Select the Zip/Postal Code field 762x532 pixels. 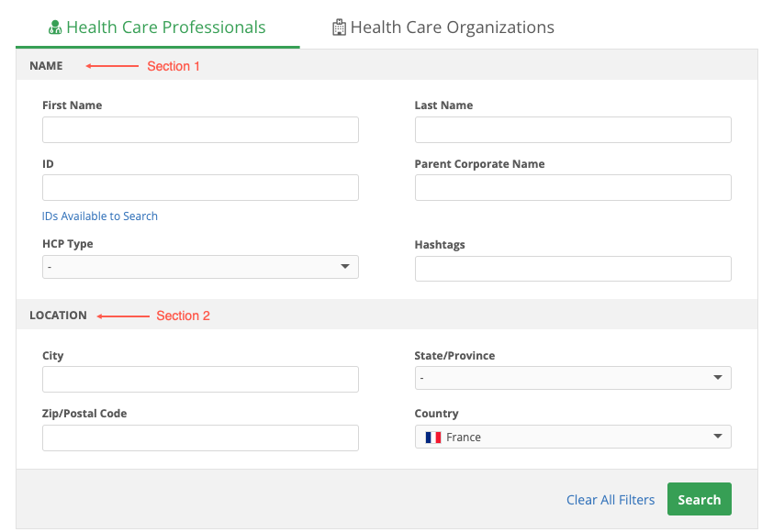point(200,438)
